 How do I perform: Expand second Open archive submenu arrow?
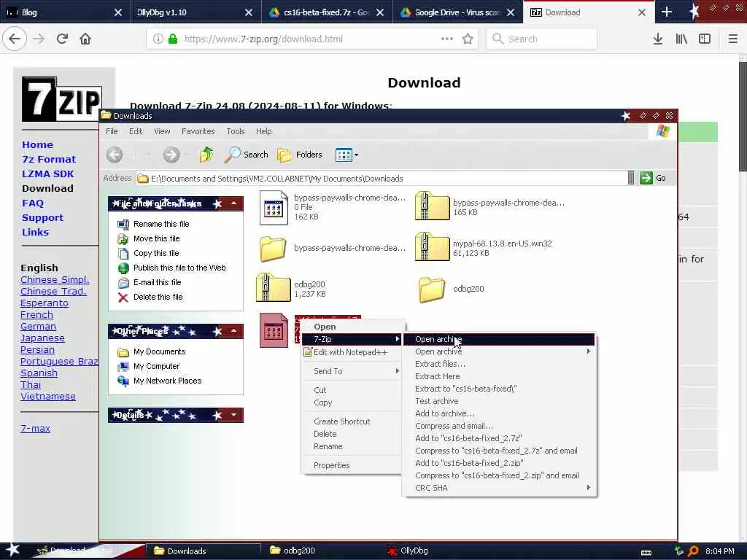589,351
